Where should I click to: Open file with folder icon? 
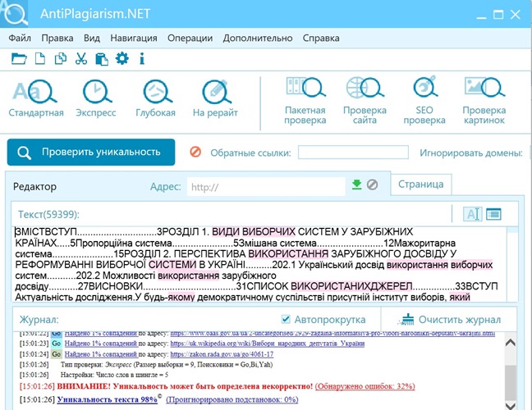tap(19, 59)
